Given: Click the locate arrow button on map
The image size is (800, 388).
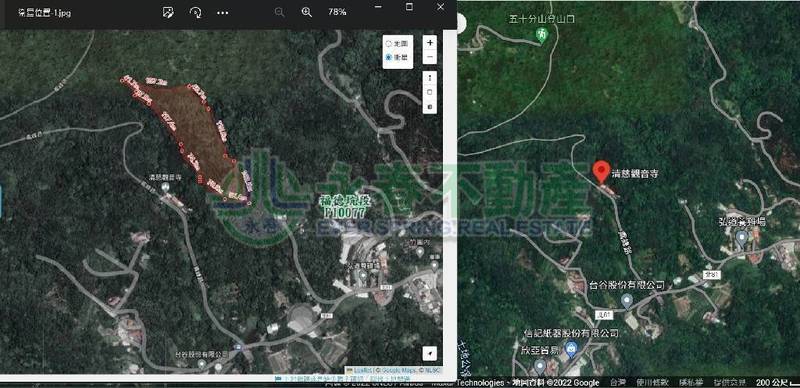Looking at the screenshot, I should tap(430, 353).
